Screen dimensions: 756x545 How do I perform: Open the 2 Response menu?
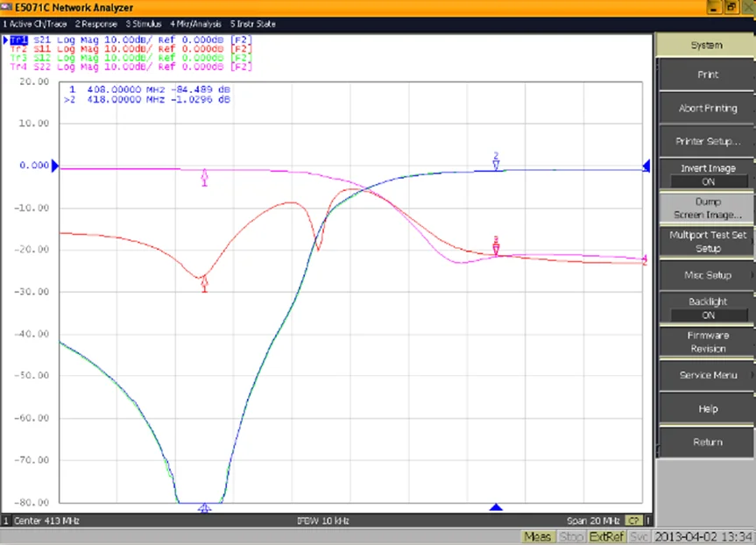[x=96, y=24]
